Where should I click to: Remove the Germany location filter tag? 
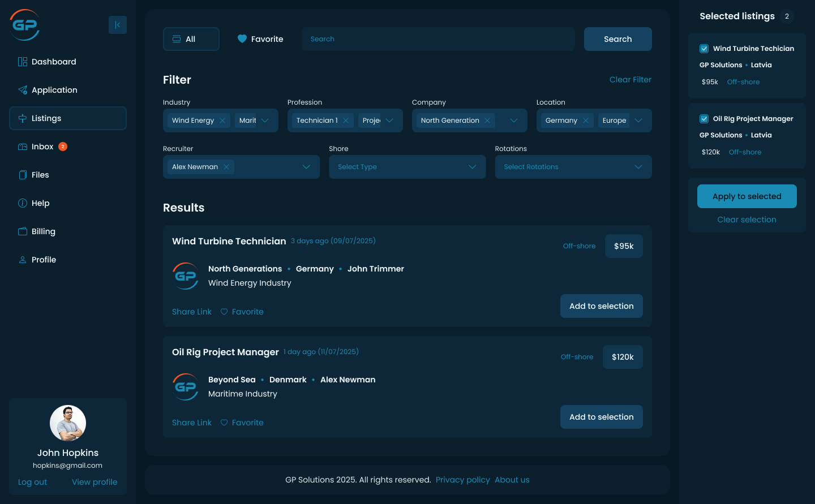[586, 120]
